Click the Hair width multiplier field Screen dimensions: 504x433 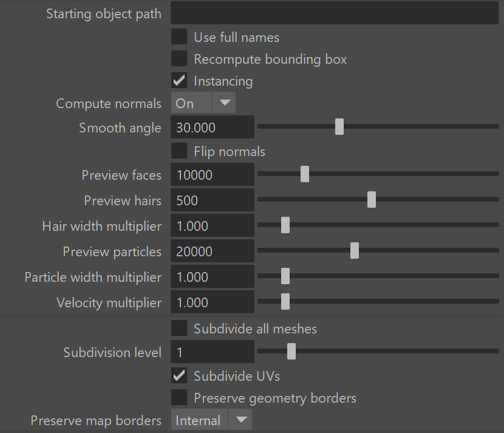[x=213, y=226]
